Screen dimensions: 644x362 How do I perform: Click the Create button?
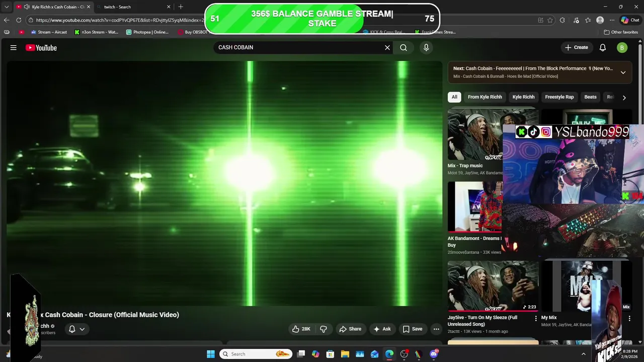click(576, 47)
